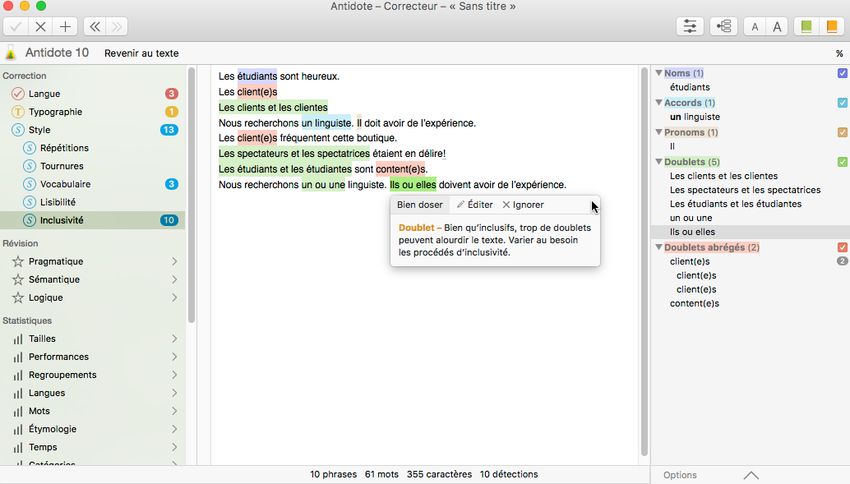Click the Options button
The height and width of the screenshot is (484, 850).
tap(680, 475)
